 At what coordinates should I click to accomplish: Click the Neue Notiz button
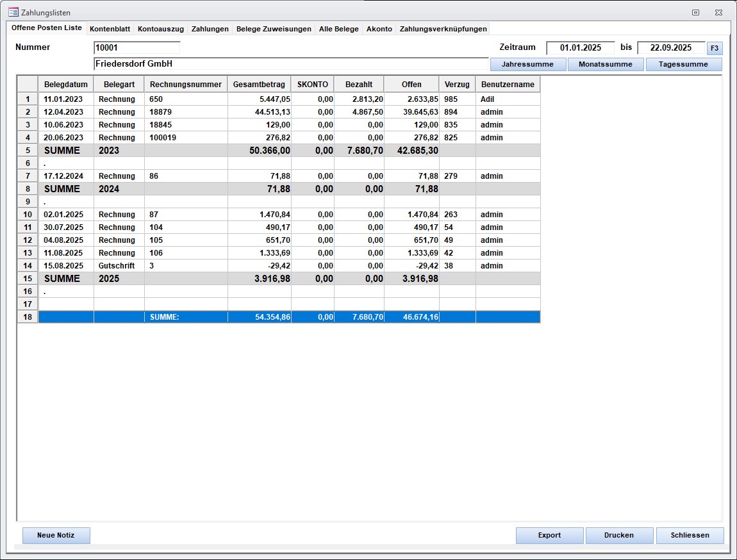[56, 535]
